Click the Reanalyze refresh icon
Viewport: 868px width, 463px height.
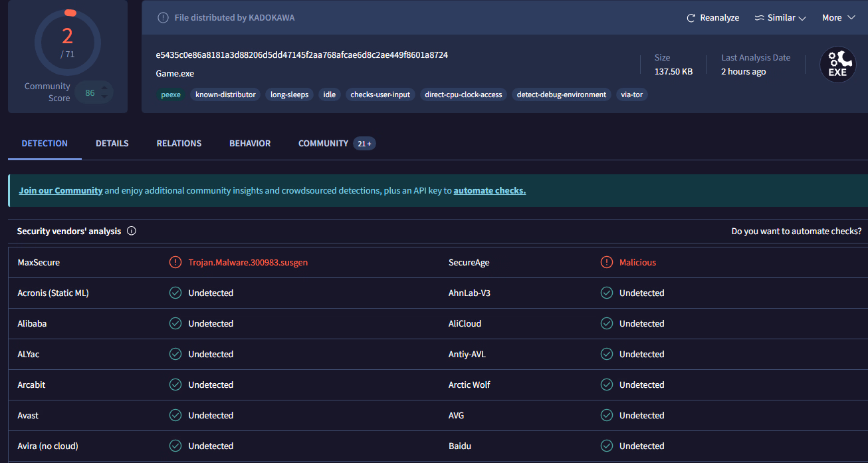coord(691,18)
